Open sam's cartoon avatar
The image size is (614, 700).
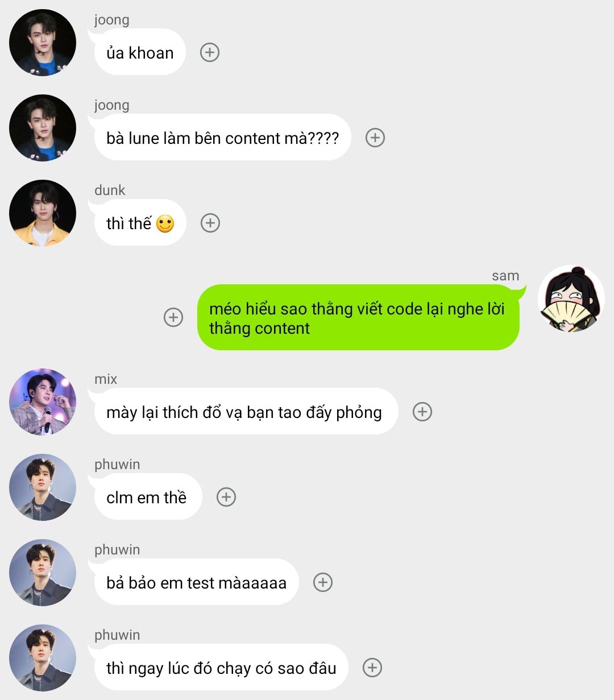[571, 299]
